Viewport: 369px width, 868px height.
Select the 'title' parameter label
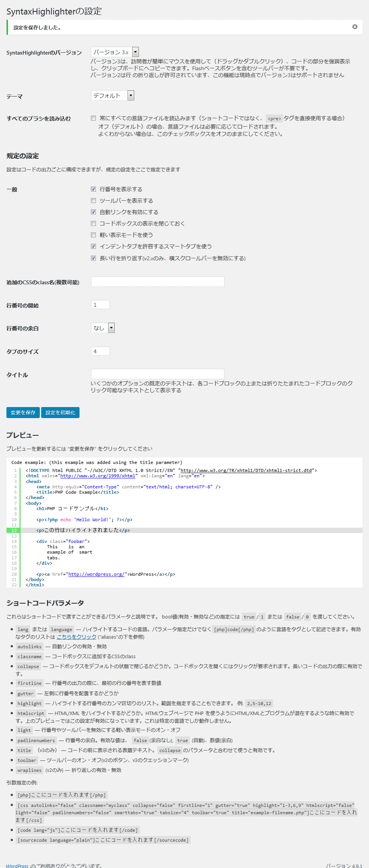(x=24, y=750)
